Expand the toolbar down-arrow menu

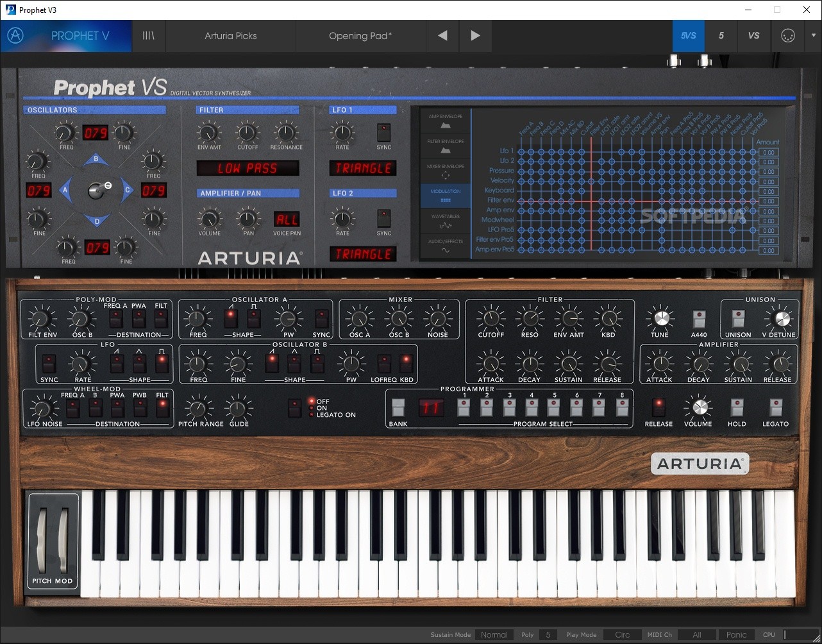813,36
